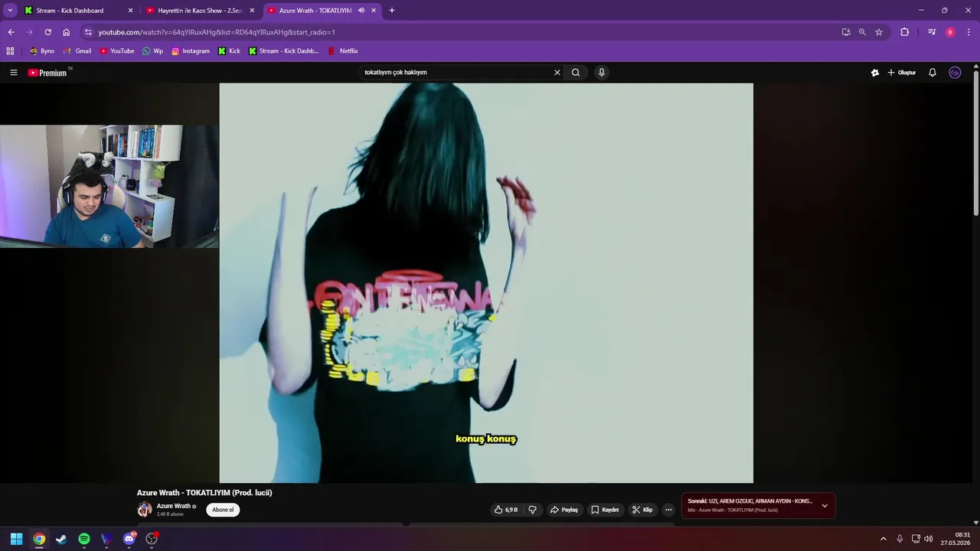Screen dimensions: 980x551
Task: Open the Chrome three-dot menu
Action: pyautogui.click(x=969, y=32)
